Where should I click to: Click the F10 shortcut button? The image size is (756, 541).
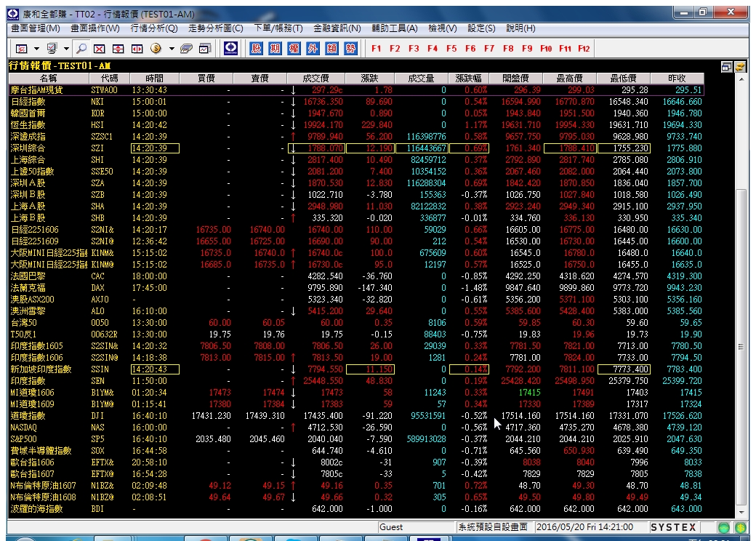[x=546, y=48]
